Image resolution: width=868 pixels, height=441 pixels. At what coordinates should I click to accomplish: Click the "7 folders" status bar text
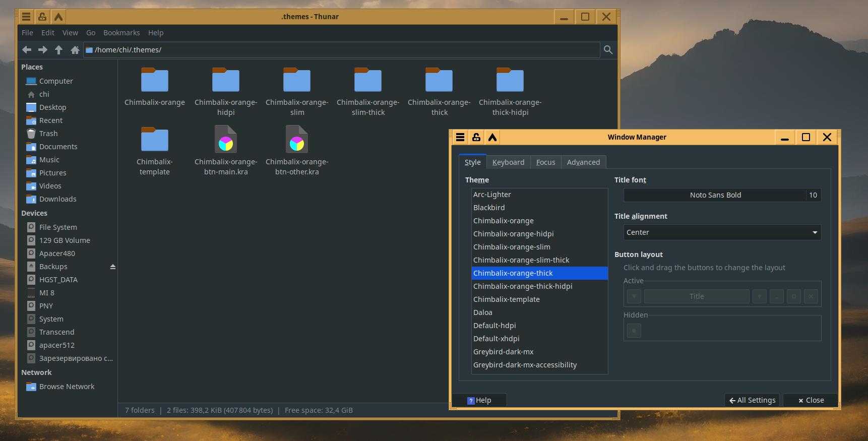(x=140, y=410)
